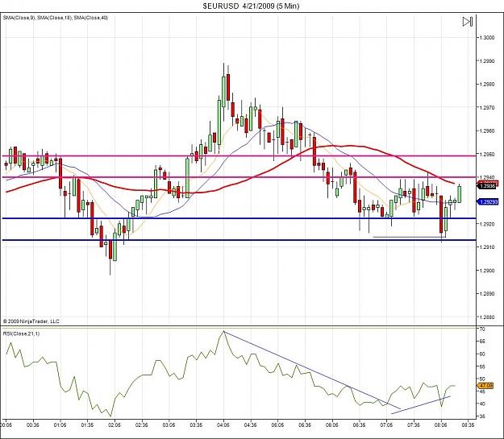504x439 pixels.
Task: Click the 07:05 time axis label
Action: coord(386,425)
